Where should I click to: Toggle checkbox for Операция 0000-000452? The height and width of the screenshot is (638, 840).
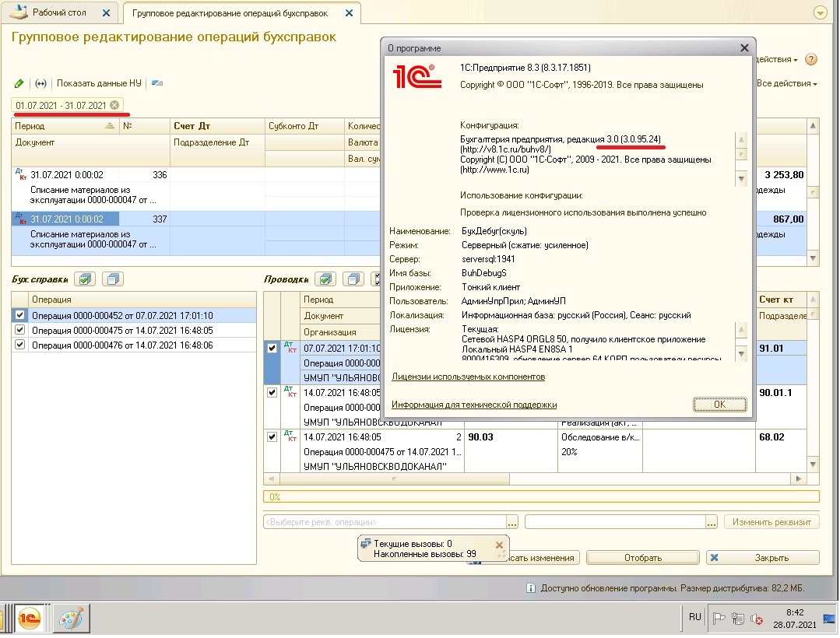coord(19,315)
